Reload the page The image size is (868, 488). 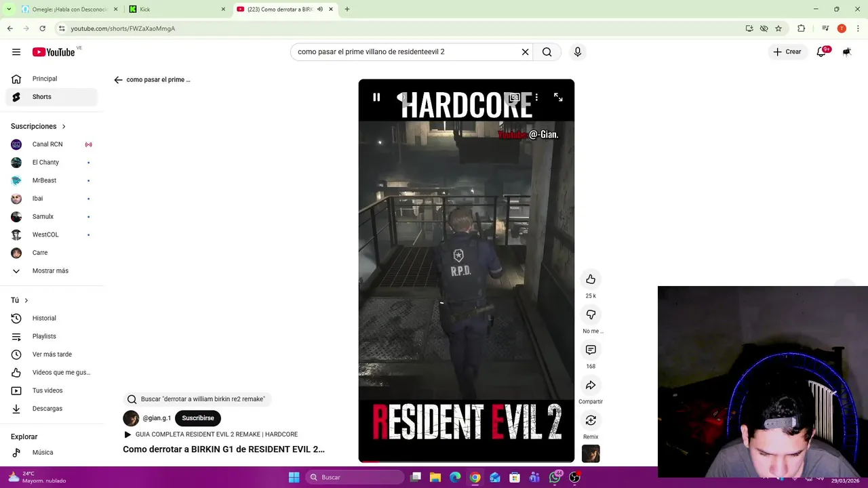[x=42, y=28]
